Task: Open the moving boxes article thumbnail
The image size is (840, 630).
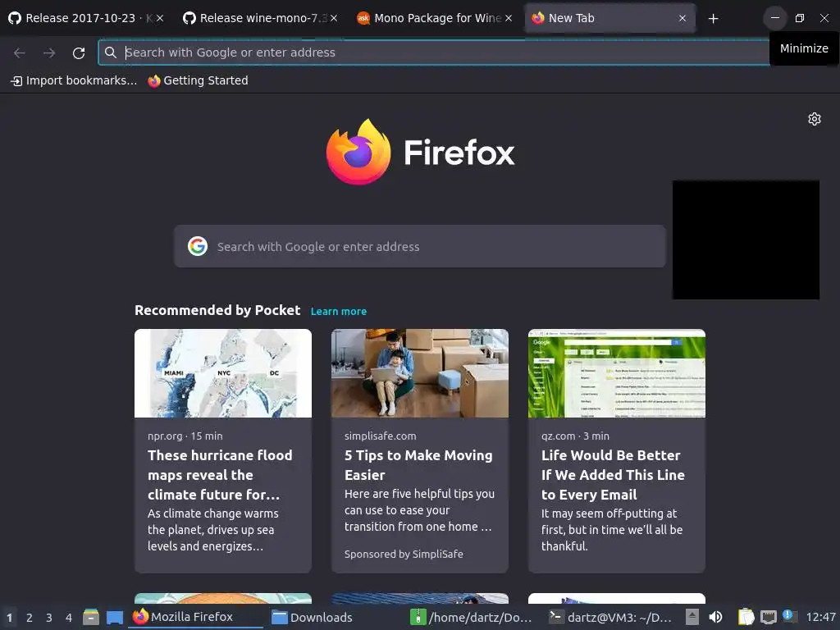Action: point(419,373)
